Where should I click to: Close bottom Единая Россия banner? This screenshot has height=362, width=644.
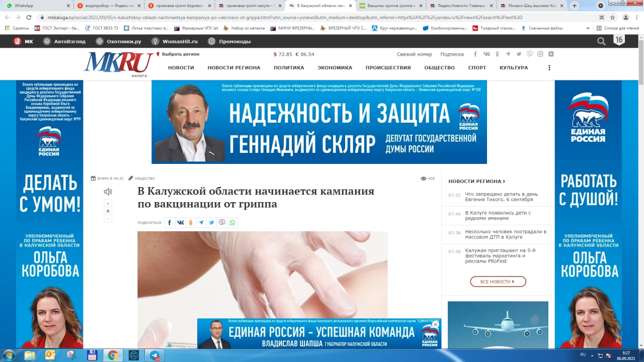tap(436, 324)
